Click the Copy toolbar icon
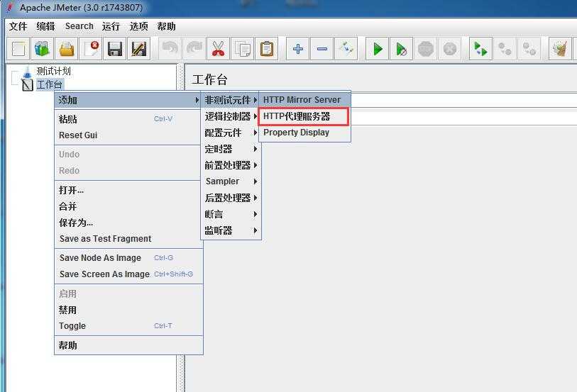Viewport: 577px width, 392px height. 243,48
